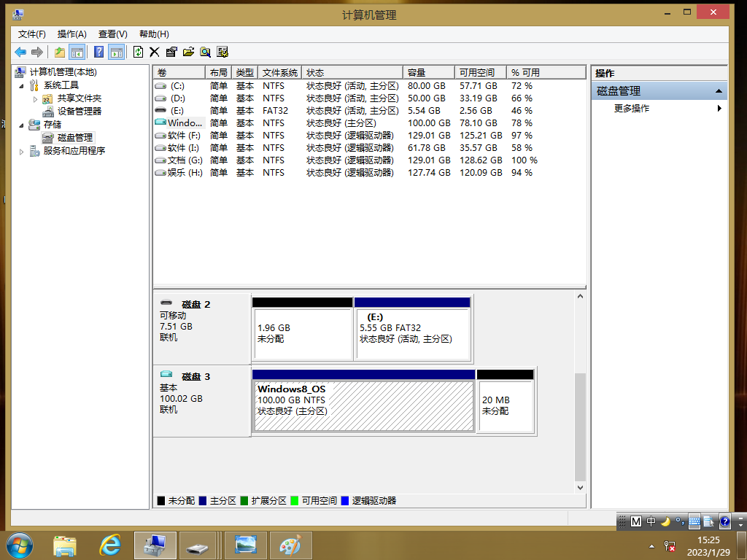The image size is (747, 560).
Task: Launch Internet Explorer from the taskbar
Action: [110, 545]
